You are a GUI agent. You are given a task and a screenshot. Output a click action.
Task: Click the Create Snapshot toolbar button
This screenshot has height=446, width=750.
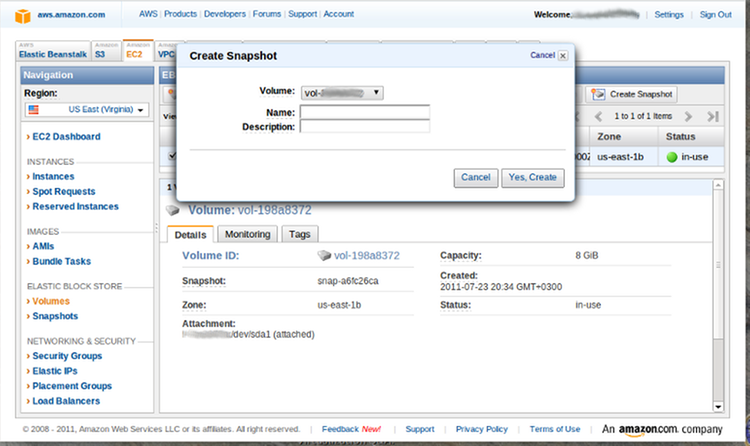pyautogui.click(x=631, y=94)
